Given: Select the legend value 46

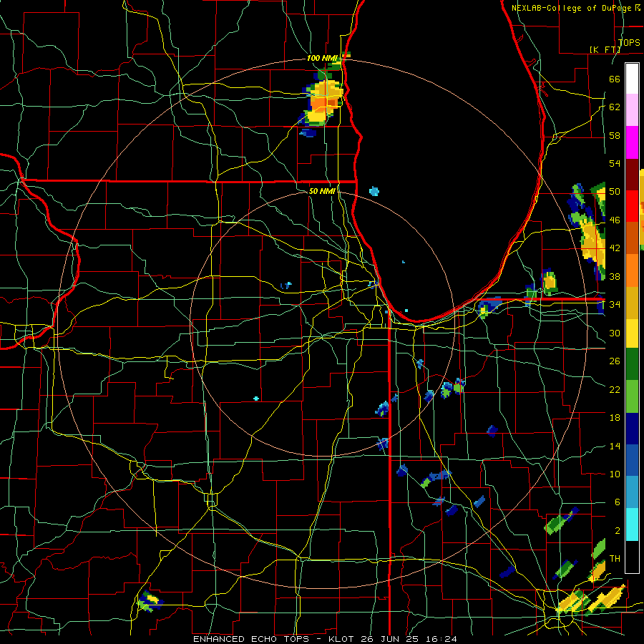Looking at the screenshot, I should pos(615,220).
